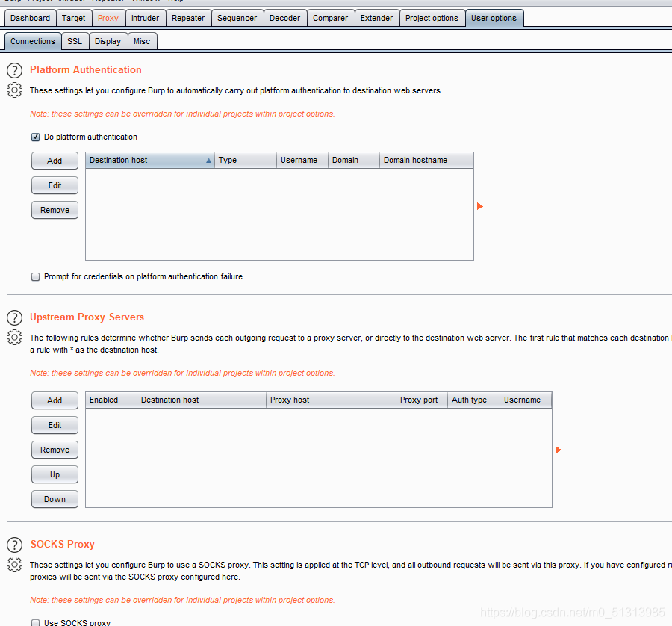Enable the Use SOCKS proxy checkbox

(36, 622)
